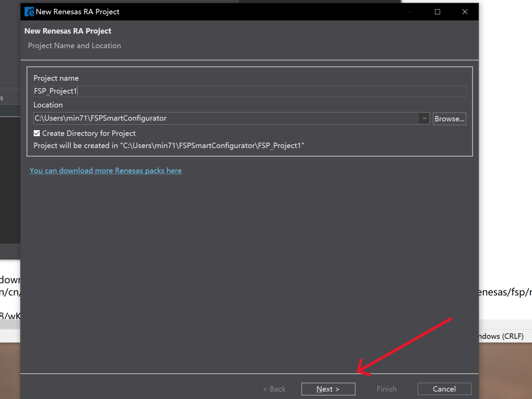Click the 'Project Name and Location' subtitle
Image resolution: width=532 pixels, height=399 pixels.
coord(75,46)
